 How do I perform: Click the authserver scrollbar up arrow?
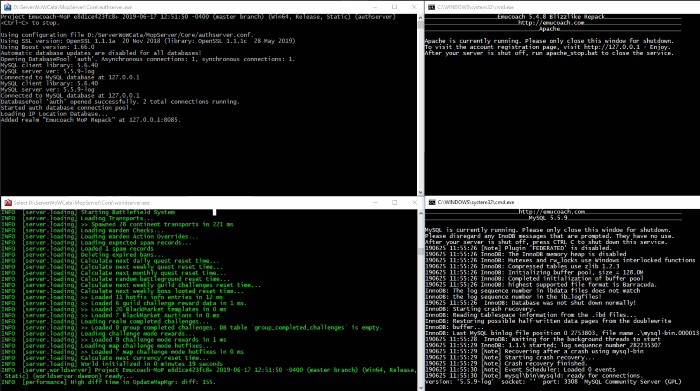(x=420, y=17)
